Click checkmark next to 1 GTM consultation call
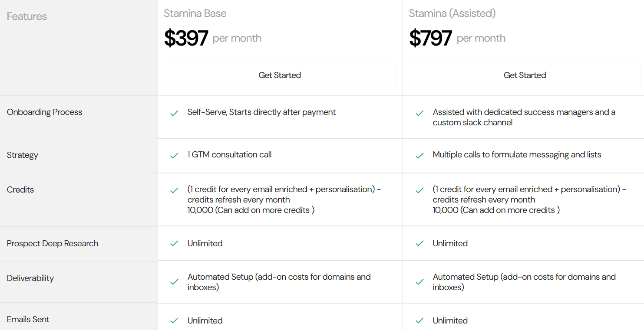 [175, 156]
